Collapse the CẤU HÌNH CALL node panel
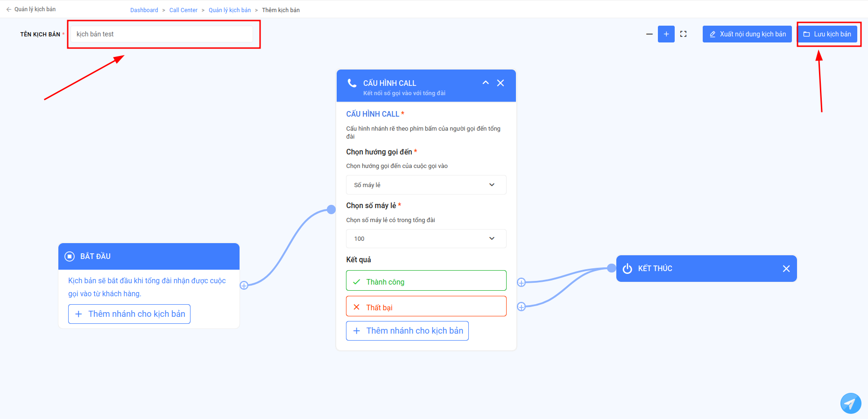868x419 pixels. pyautogui.click(x=486, y=83)
